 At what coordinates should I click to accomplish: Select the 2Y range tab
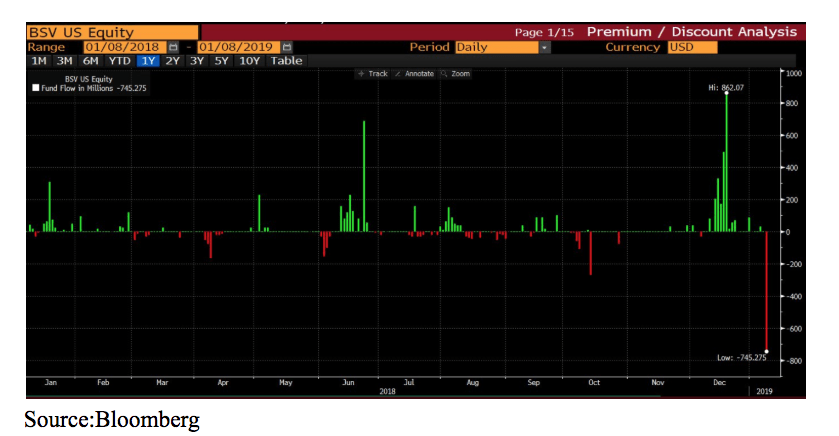pyautogui.click(x=172, y=61)
